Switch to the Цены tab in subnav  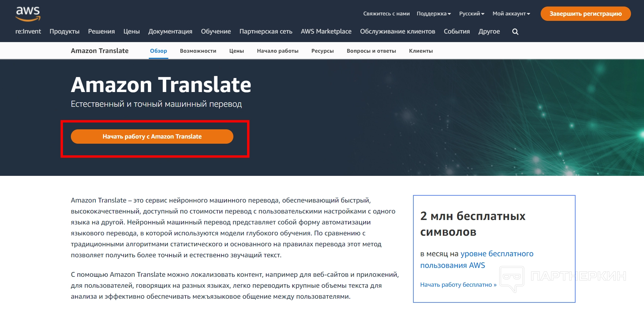236,51
